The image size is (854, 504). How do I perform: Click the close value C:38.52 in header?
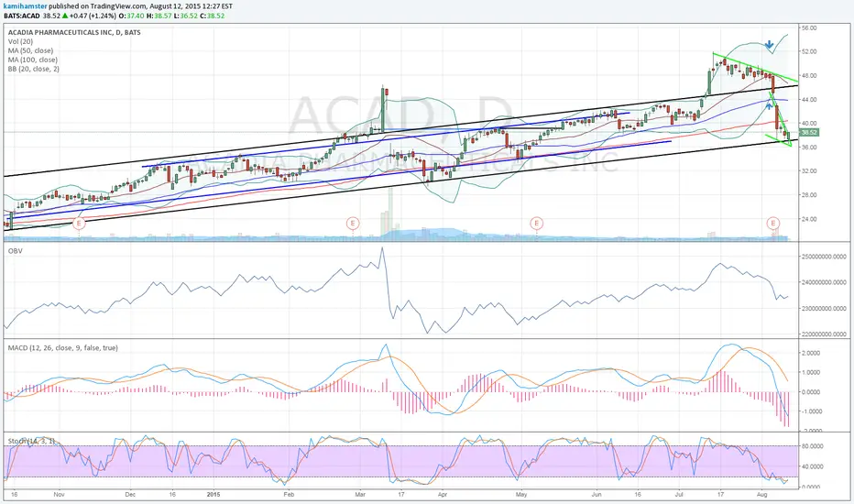213,16
